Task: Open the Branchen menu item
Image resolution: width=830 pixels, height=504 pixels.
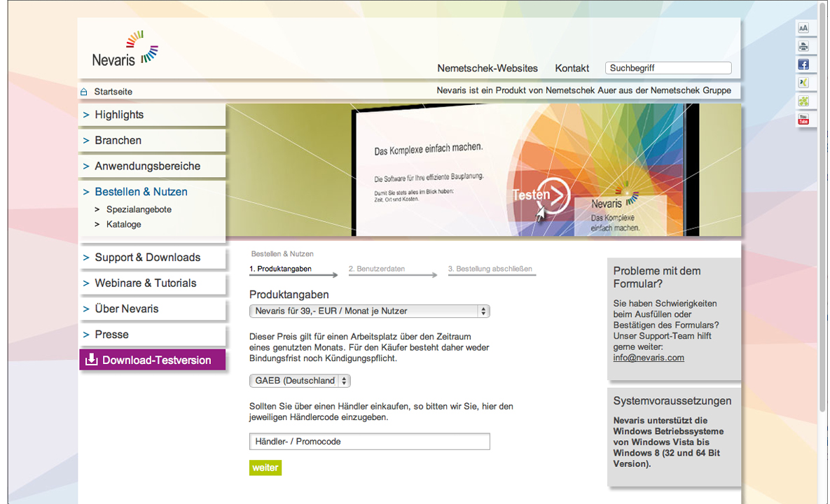Action: pos(152,141)
